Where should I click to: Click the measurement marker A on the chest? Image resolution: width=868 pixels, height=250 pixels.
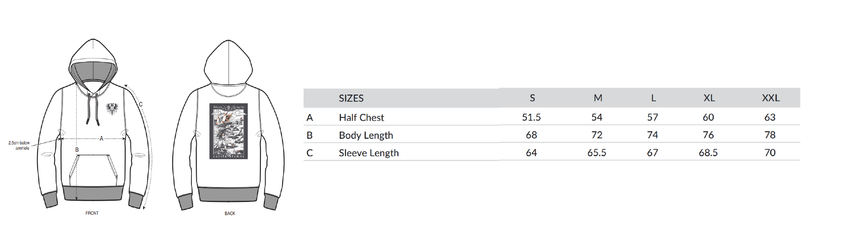click(x=101, y=138)
